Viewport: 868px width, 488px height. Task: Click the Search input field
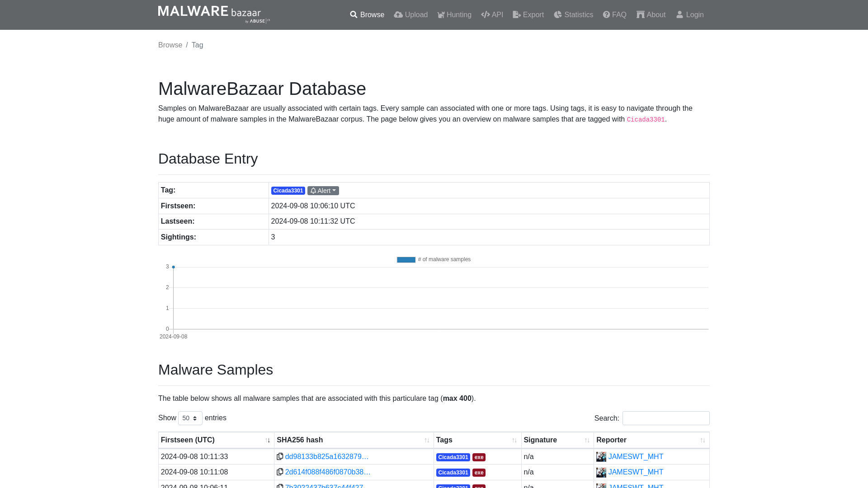666,418
